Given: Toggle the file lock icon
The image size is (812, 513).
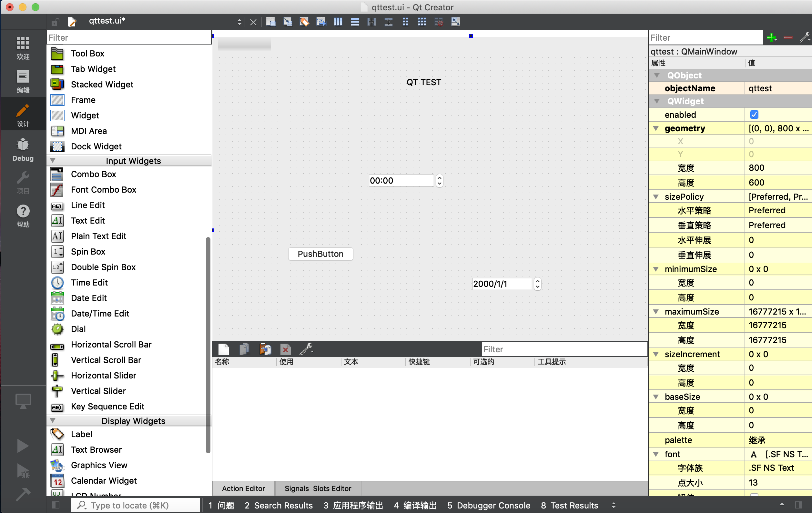Looking at the screenshot, I should 55,22.
